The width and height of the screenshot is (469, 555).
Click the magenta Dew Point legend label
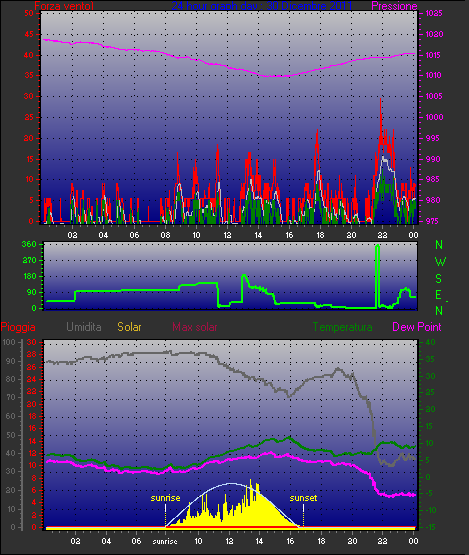tap(417, 327)
